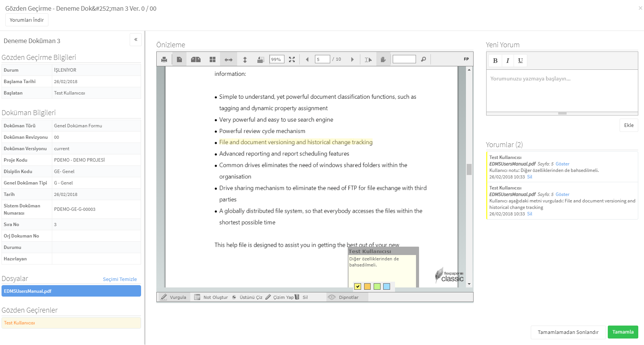Toggle fullscreen viewer mode

tap(292, 59)
